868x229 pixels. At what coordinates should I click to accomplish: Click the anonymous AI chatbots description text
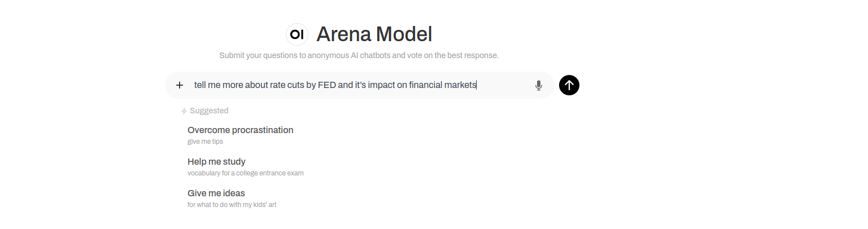click(359, 55)
